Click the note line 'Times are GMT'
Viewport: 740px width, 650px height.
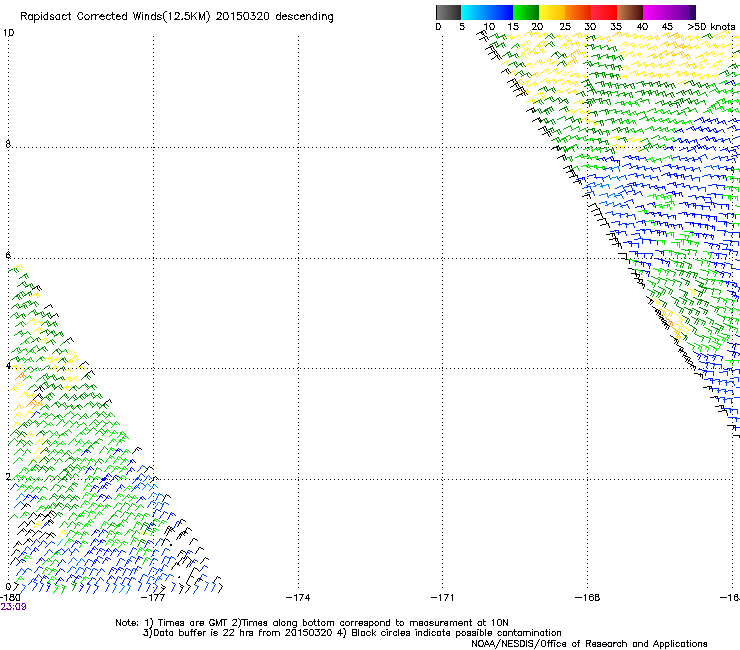pyautogui.click(x=193, y=623)
